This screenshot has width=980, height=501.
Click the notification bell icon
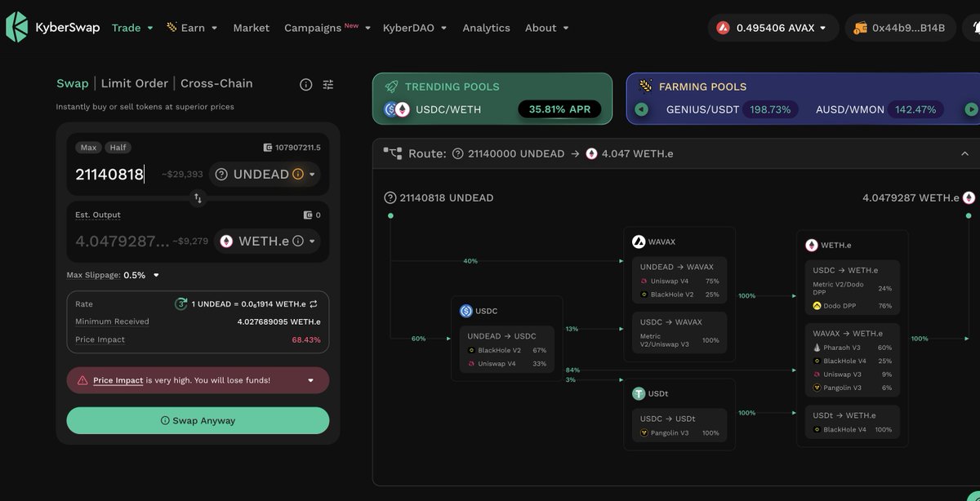click(975, 28)
